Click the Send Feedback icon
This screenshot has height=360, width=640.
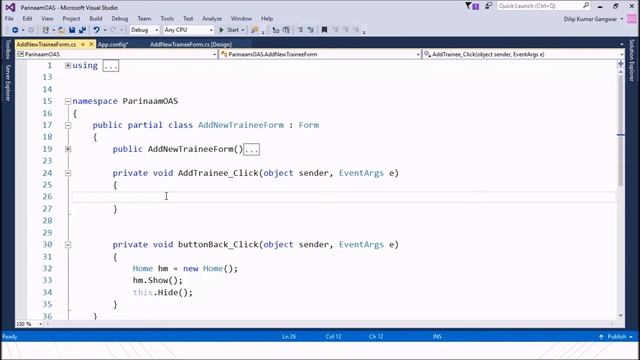[488, 6]
